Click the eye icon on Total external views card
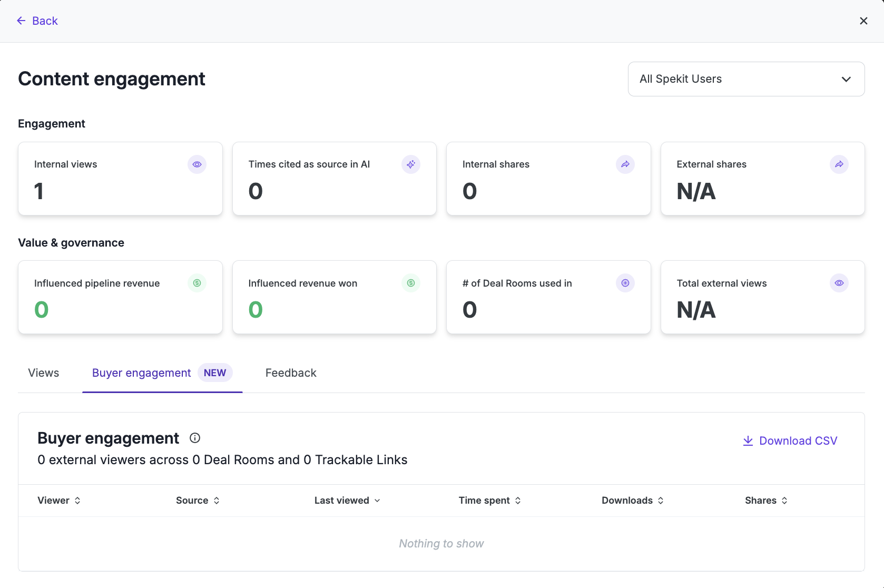884x588 pixels. [839, 283]
